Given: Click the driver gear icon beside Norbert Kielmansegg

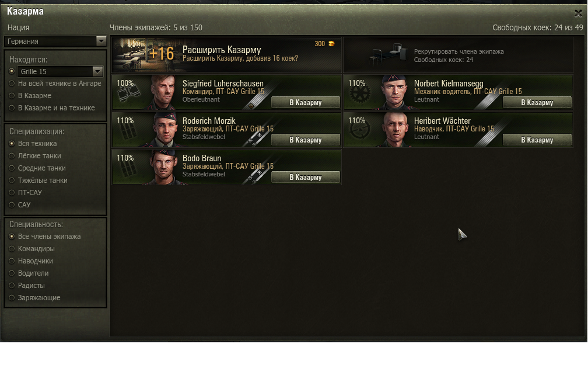Looking at the screenshot, I should [360, 93].
